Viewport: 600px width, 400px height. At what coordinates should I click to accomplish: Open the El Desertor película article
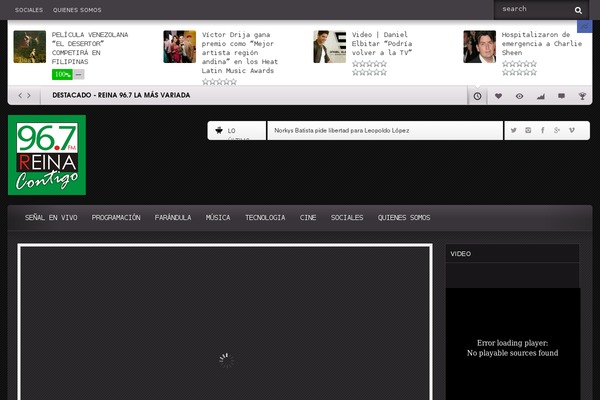click(x=90, y=48)
